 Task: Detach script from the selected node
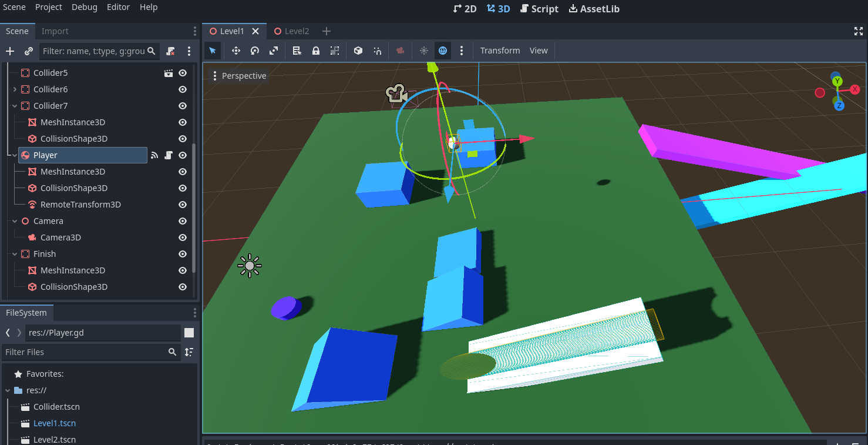click(x=171, y=51)
